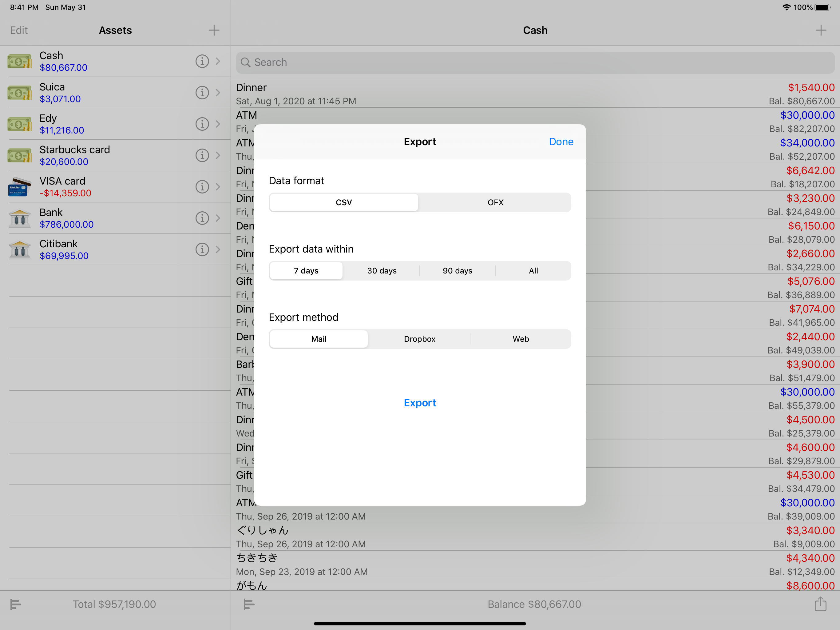Tap the $3,900.00 amount
Image resolution: width=840 pixels, height=630 pixels.
point(810,365)
